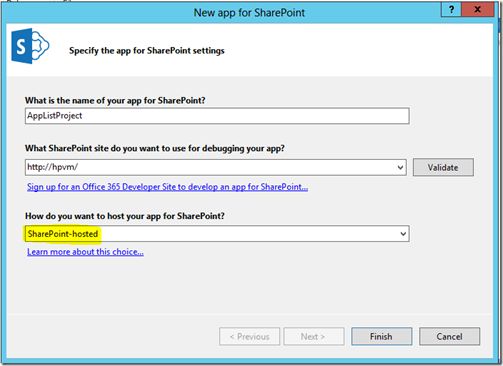503x366 pixels.
Task: Click Finish to create the app
Action: click(381, 336)
